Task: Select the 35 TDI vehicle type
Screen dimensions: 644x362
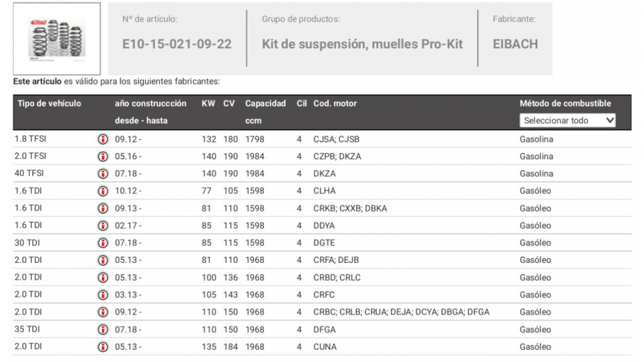Action: coord(27,329)
